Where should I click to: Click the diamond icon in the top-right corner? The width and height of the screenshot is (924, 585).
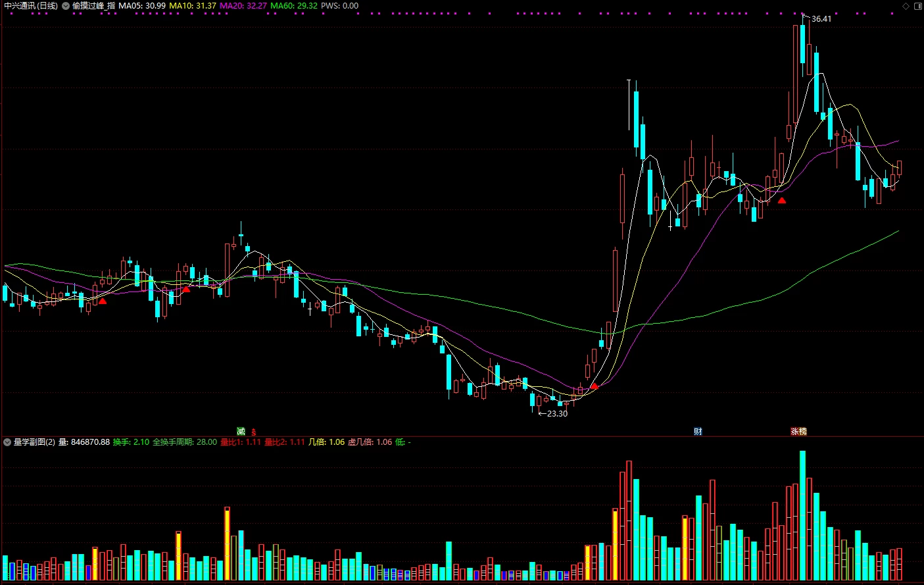click(x=906, y=6)
